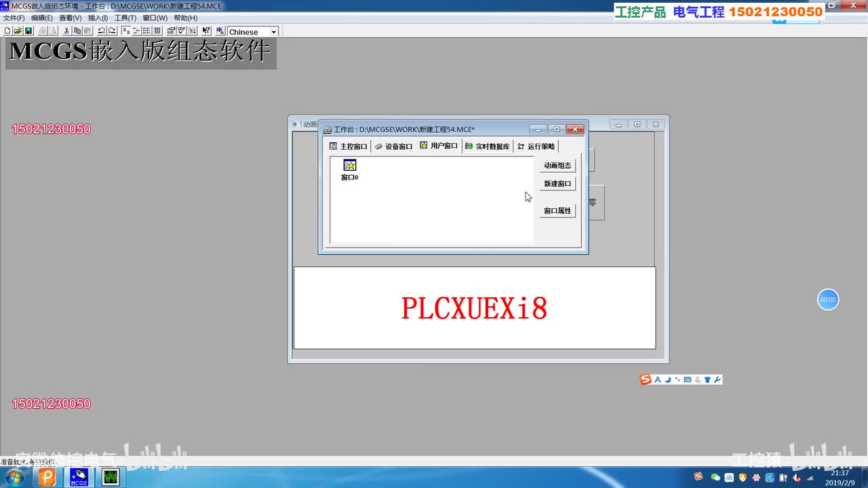This screenshot has height=488, width=868.
Task: Click the Cut scissors icon
Action: [66, 31]
